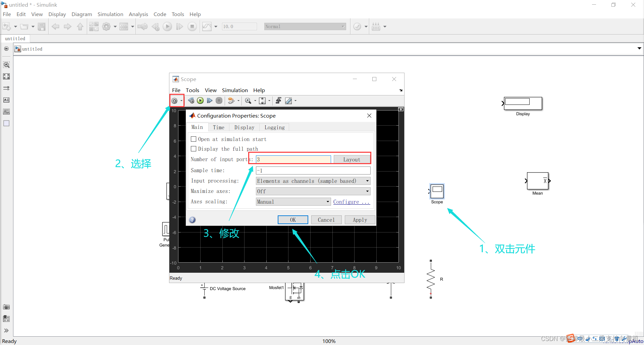Expand Scope measurements dropdown arrow

tap(296, 101)
